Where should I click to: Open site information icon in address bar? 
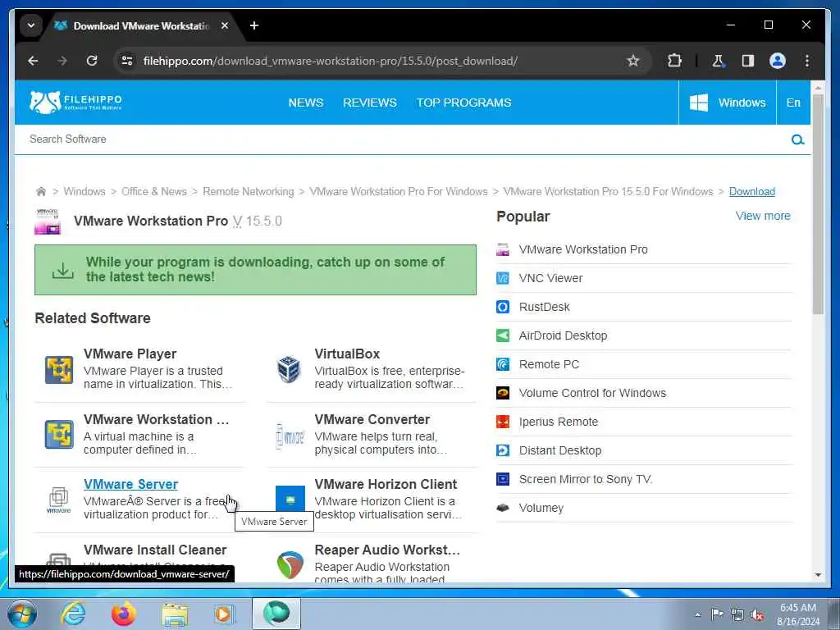[127, 61]
